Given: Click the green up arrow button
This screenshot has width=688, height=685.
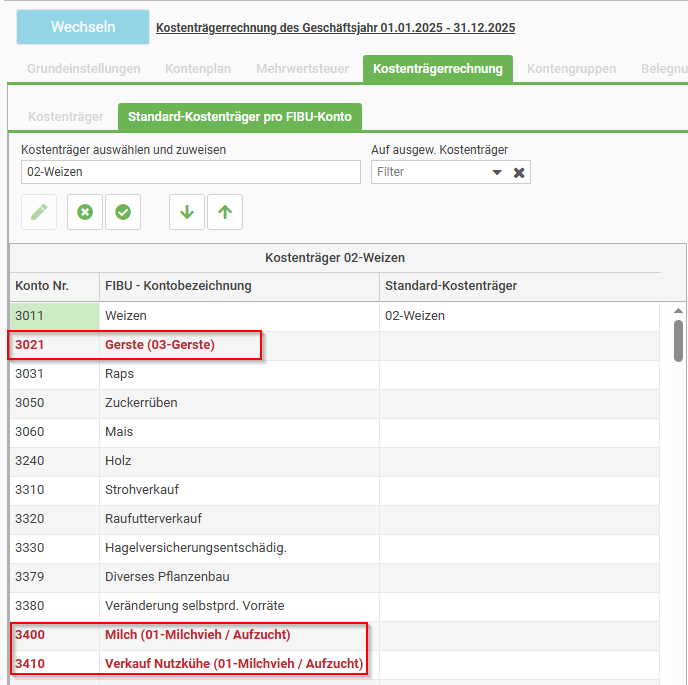Looking at the screenshot, I should 225,212.
